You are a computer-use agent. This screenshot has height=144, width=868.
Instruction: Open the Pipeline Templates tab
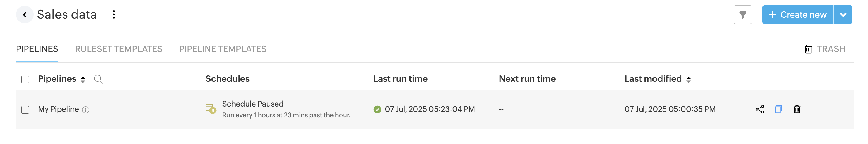223,49
